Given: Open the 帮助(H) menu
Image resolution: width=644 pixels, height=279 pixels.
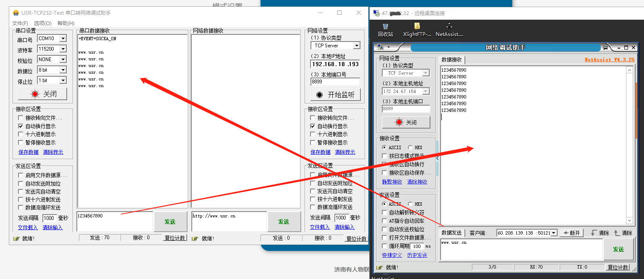Looking at the screenshot, I should (x=66, y=23).
